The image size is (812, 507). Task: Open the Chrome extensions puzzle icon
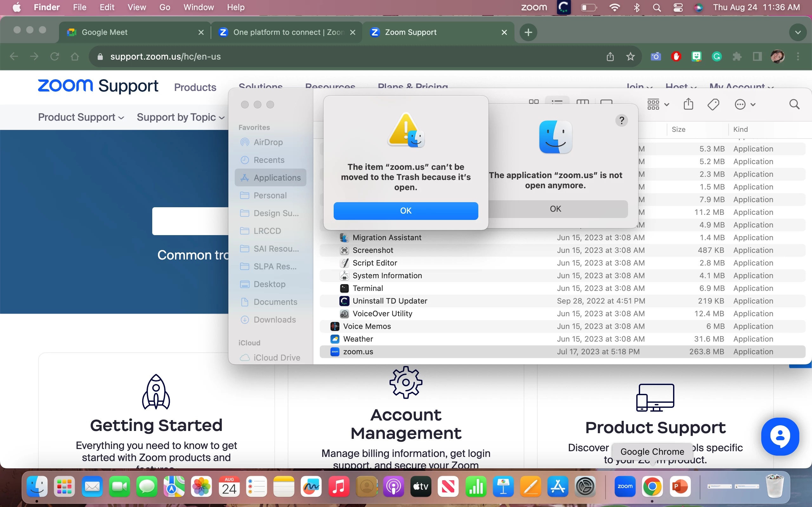click(737, 56)
